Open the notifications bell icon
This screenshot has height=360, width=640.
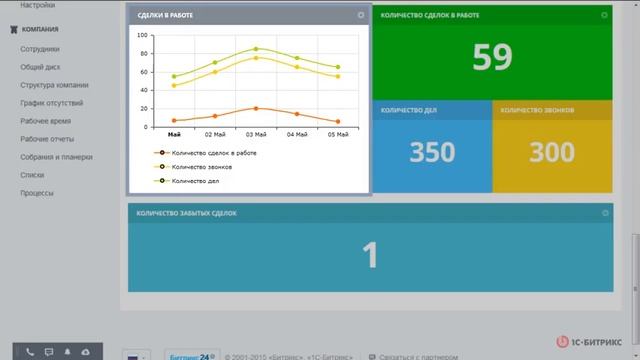pos(67,351)
